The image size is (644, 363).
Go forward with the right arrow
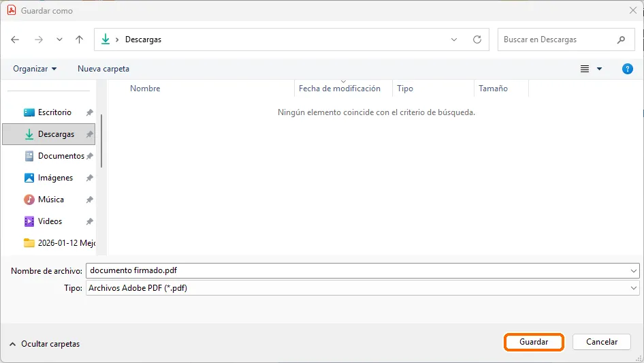(39, 40)
